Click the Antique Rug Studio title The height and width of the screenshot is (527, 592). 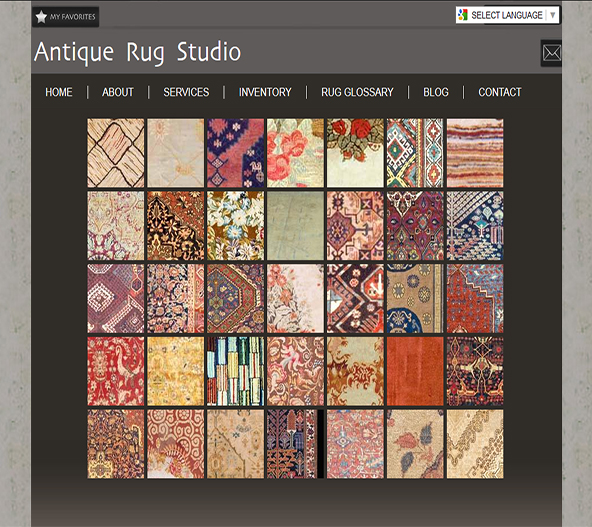pyautogui.click(x=138, y=52)
